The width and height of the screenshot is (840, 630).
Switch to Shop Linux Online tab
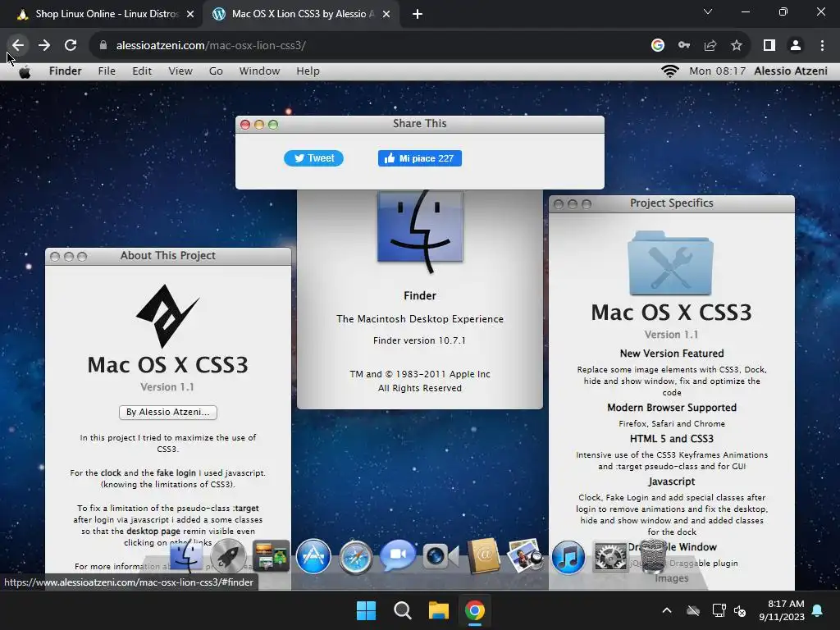click(x=100, y=14)
